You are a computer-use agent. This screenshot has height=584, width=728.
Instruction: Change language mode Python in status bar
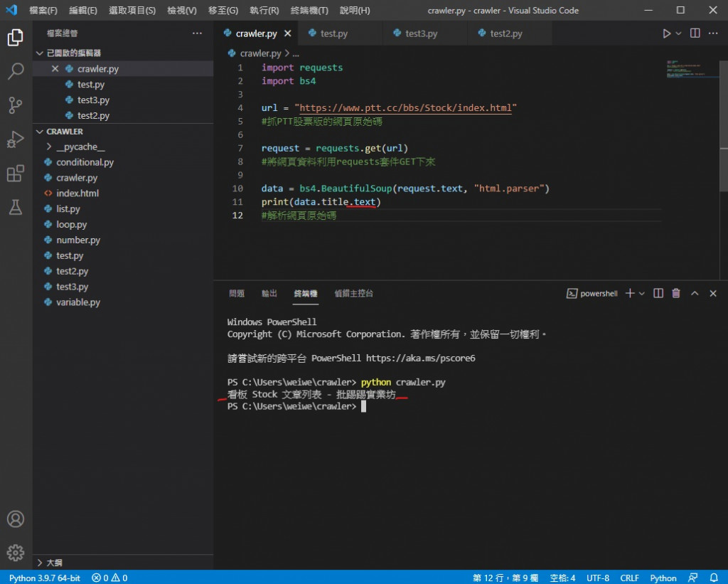tap(663, 578)
